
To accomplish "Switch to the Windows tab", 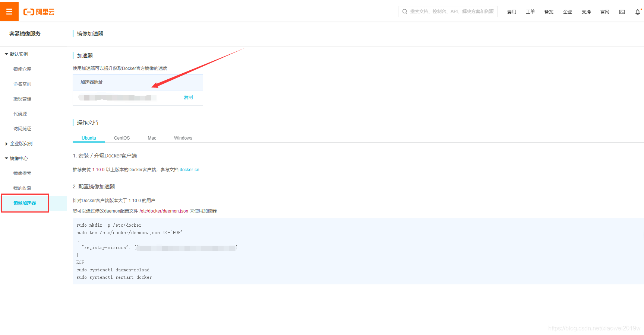I will tap(183, 138).
